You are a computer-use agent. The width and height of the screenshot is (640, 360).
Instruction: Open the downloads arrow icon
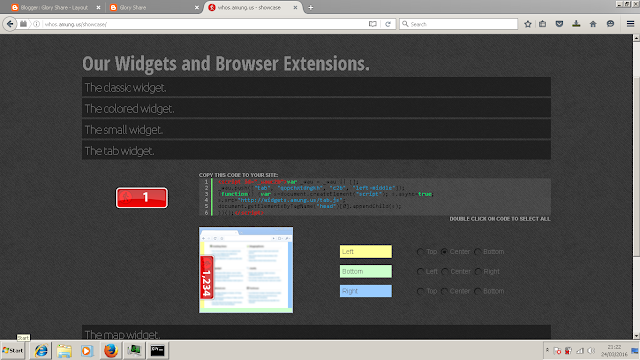pyautogui.click(x=576, y=24)
